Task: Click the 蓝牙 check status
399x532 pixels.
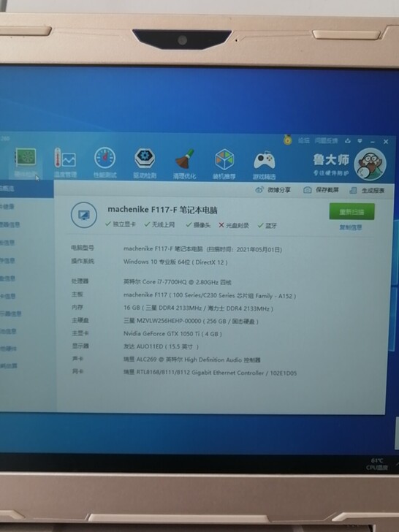Action: coord(267,226)
